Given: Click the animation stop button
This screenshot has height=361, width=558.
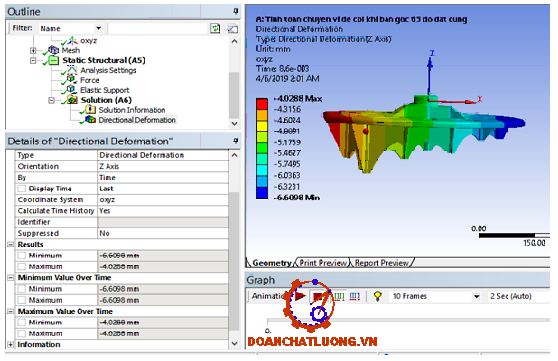Looking at the screenshot, I should [317, 296].
